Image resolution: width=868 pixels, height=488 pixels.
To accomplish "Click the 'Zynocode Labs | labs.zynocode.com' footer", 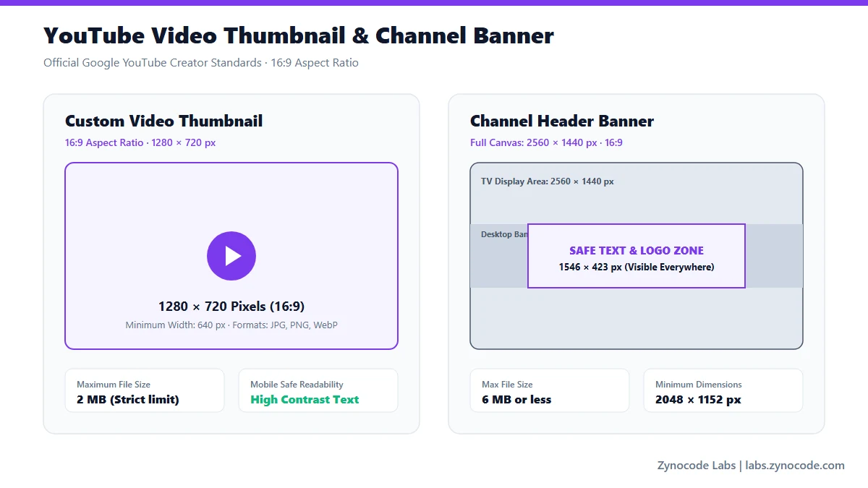I will [x=751, y=466].
